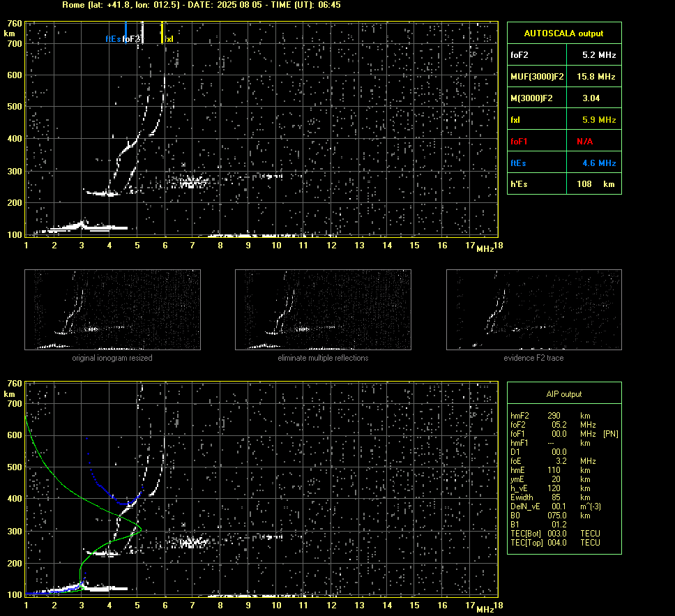
Task: Select the AIP foF2 05.2 MHz entry
Action: tap(553, 425)
